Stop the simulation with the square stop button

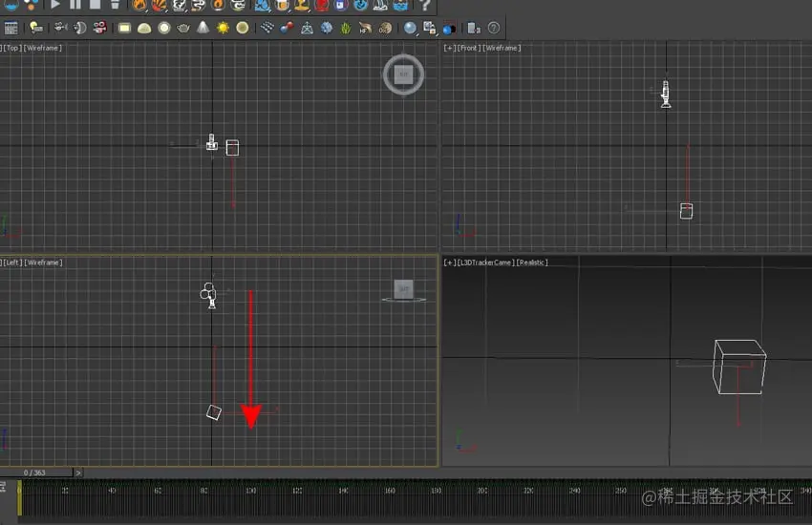(x=95, y=5)
